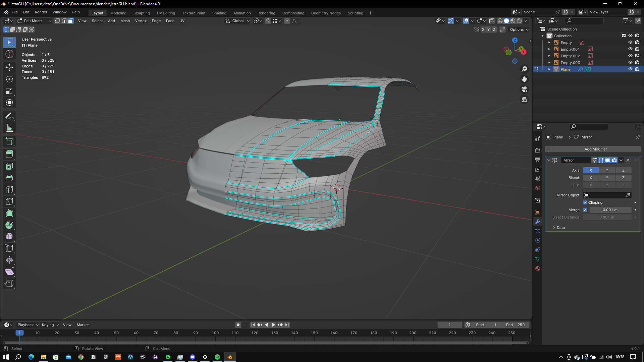This screenshot has width=644, height=362.
Task: Uncheck the Merge checkbox
Action: point(585,210)
